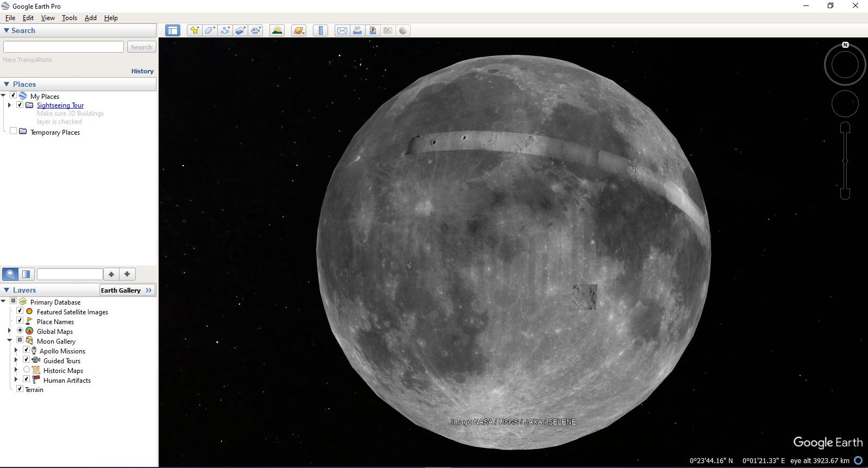Zoom out with slider bottom handle
This screenshot has height=468, width=868.
pos(845,194)
